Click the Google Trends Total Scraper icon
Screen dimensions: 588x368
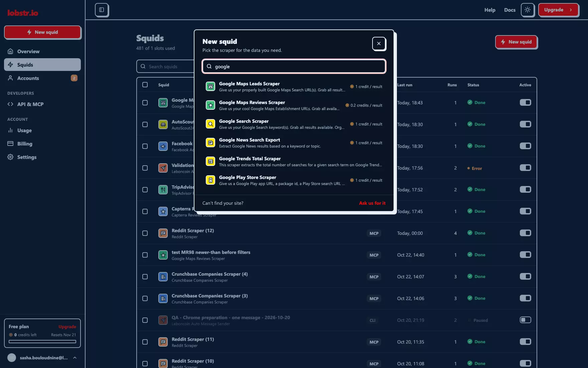click(210, 162)
